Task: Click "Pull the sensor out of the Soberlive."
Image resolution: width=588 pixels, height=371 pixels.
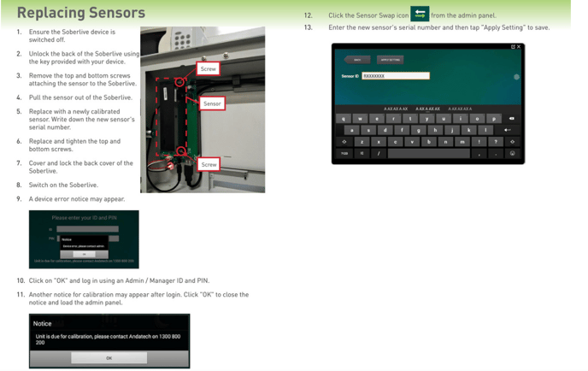Action: point(80,97)
